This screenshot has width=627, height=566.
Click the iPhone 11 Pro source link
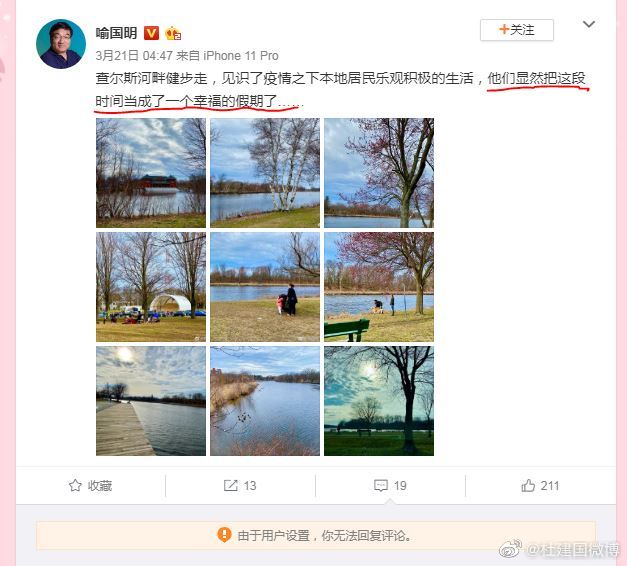(241, 56)
